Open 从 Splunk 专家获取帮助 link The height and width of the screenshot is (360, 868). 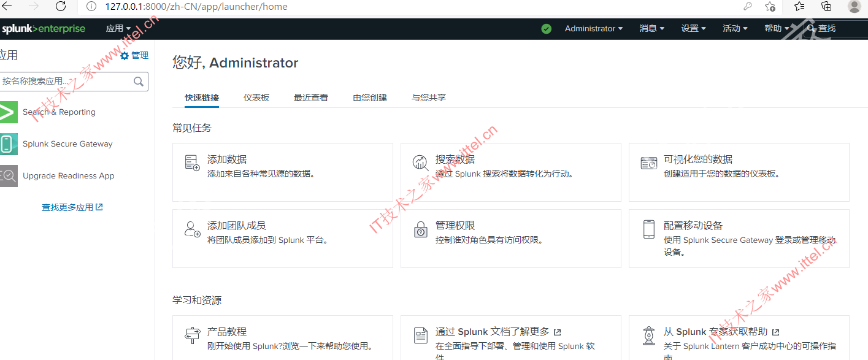721,332
